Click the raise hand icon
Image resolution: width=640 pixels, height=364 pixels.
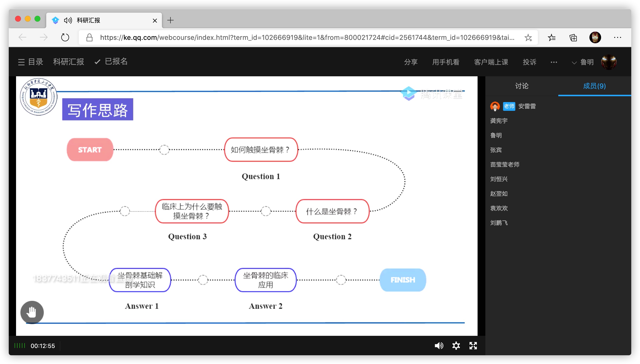[32, 312]
